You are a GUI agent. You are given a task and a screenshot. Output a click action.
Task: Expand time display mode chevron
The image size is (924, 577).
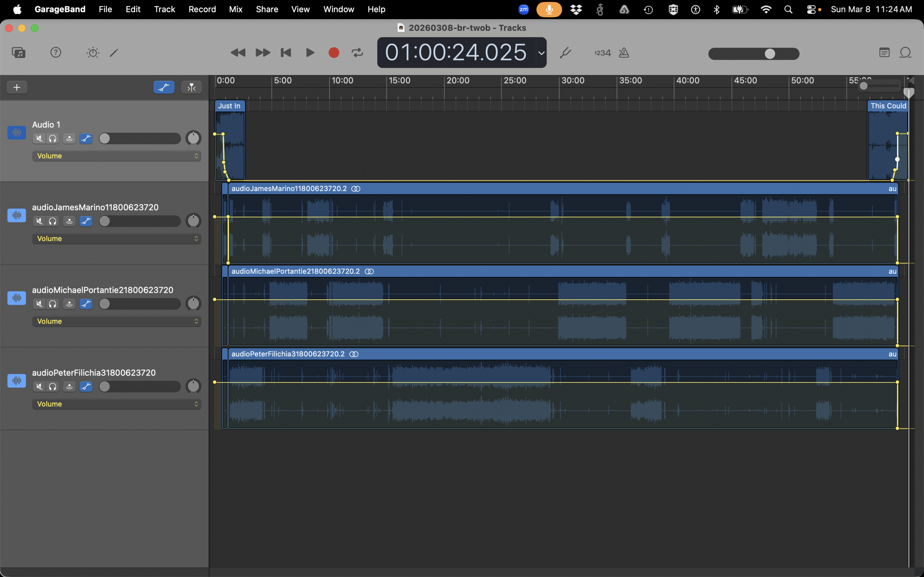pyautogui.click(x=541, y=53)
